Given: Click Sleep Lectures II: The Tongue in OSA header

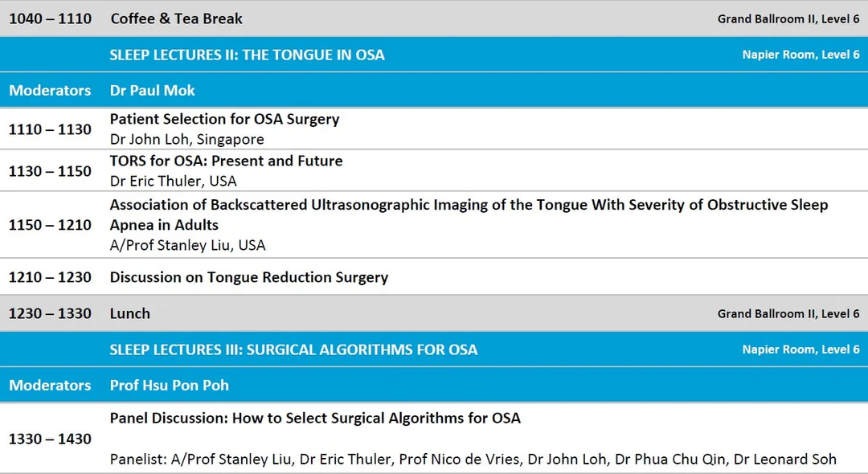Looking at the screenshot, I should click(247, 55).
